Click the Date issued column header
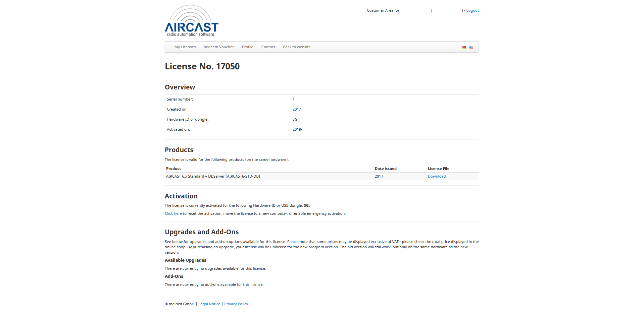 (x=385, y=169)
